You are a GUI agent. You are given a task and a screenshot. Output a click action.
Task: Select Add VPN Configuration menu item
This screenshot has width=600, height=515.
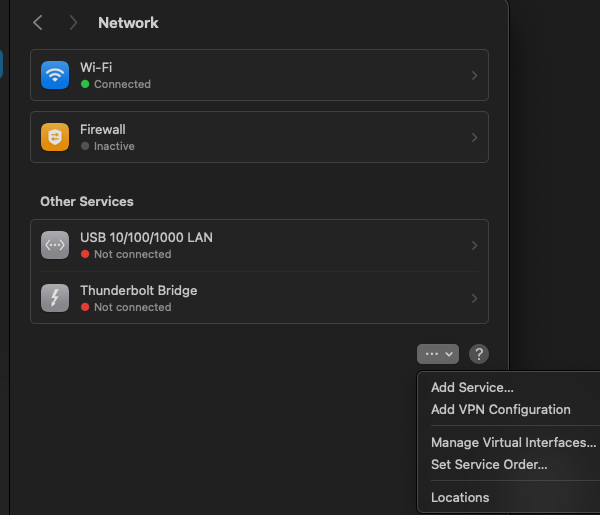click(500, 409)
